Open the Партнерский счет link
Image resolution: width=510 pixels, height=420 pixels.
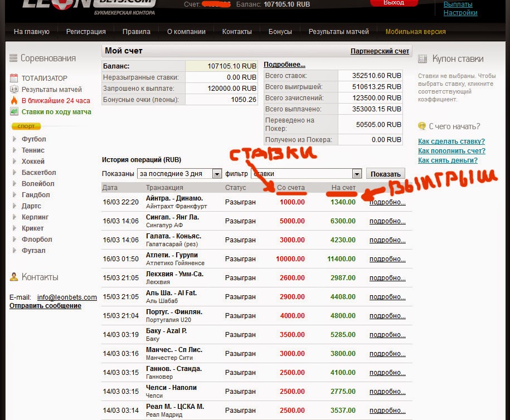point(380,51)
